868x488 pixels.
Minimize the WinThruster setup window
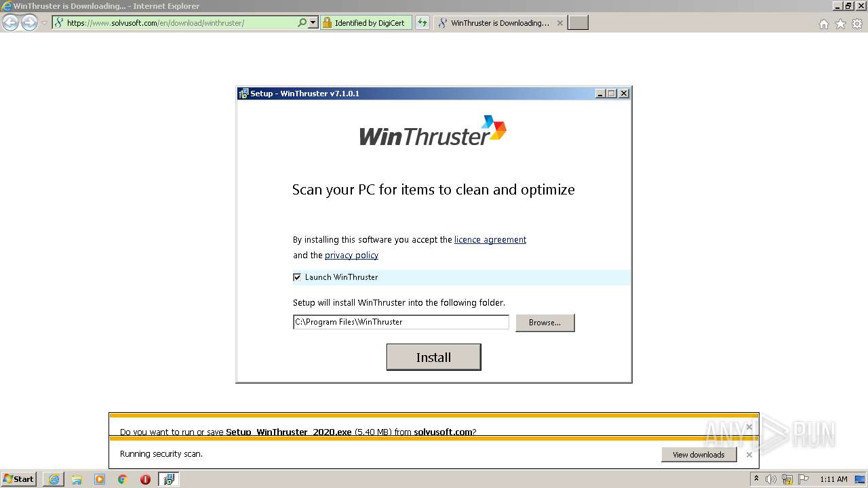click(600, 94)
